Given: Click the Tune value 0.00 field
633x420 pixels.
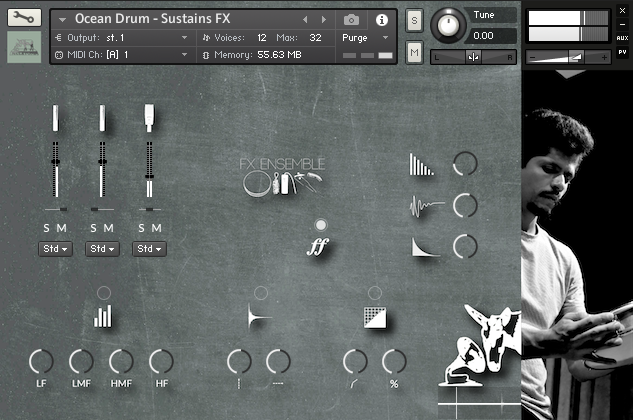Looking at the screenshot, I should click(x=490, y=36).
